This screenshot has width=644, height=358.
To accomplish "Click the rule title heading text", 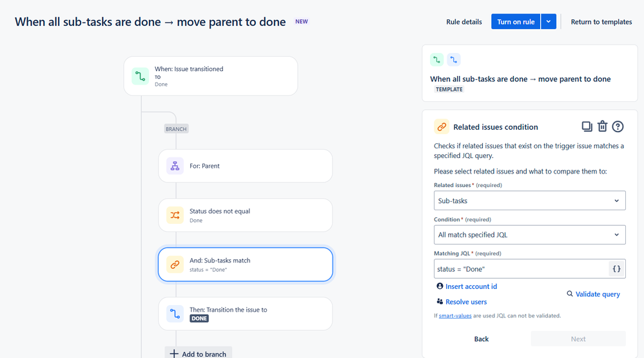I will 150,22.
